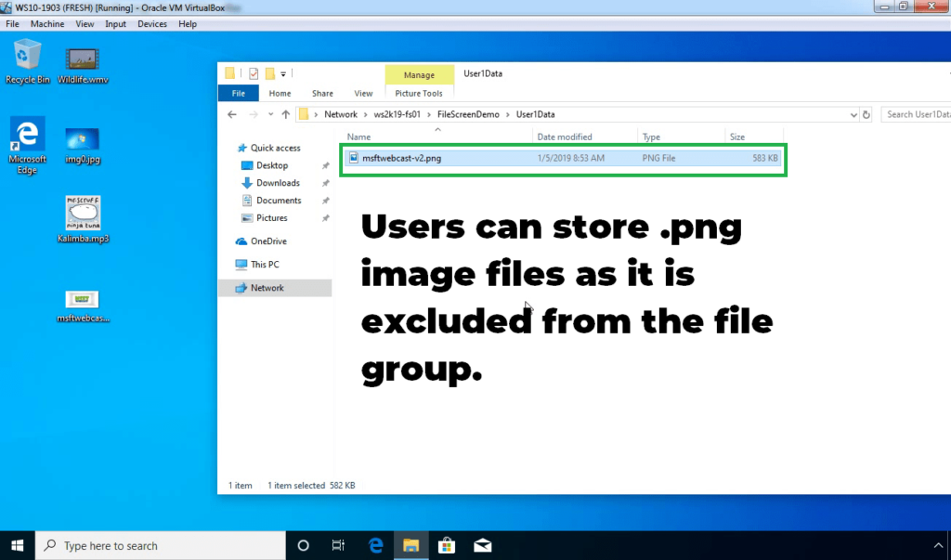Open the Customize Quick Access Toolbar arrow
The height and width of the screenshot is (560, 951).
click(283, 74)
